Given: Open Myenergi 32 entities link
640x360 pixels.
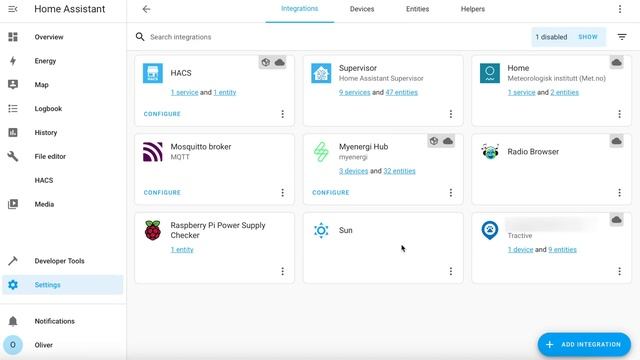Looking at the screenshot, I should pyautogui.click(x=399, y=171).
